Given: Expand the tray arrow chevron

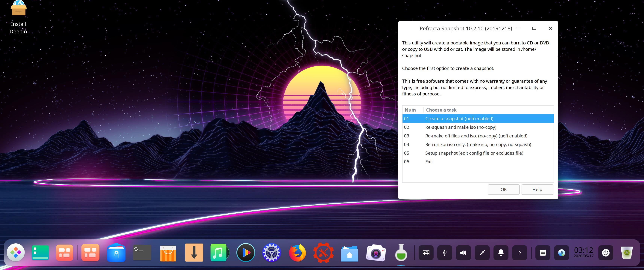Looking at the screenshot, I should point(520,253).
